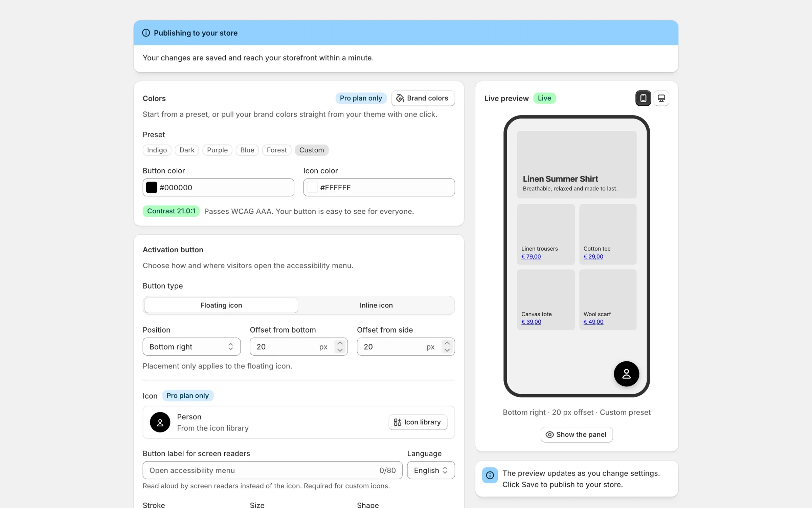The image size is (812, 508).
Task: Click the Pro plan only badge beside Icon
Action: (188, 396)
